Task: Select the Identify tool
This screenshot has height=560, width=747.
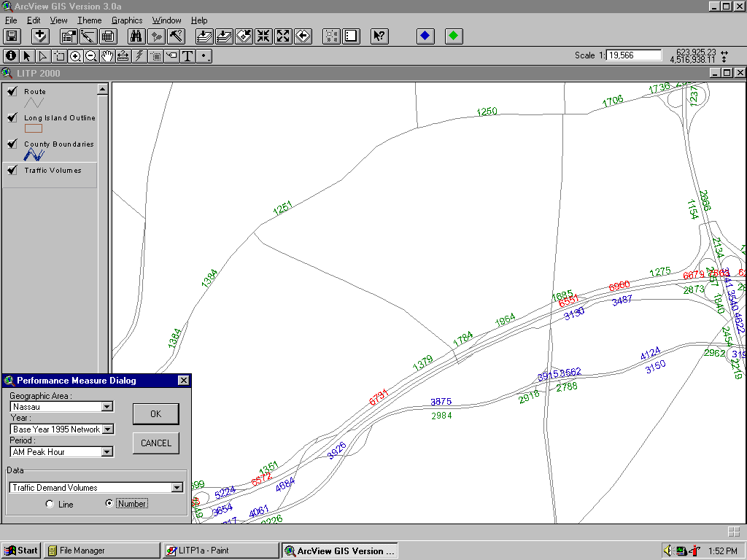Action: (10, 55)
